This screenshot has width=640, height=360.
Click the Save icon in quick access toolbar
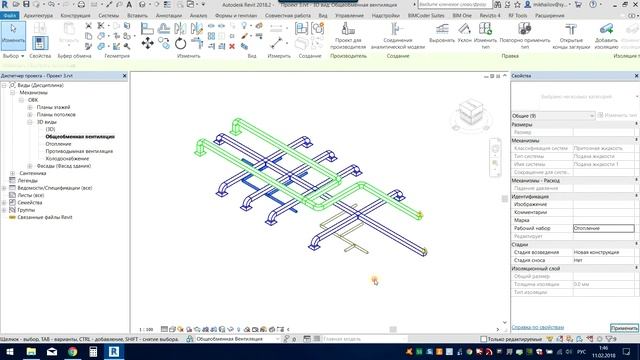pos(26,4)
